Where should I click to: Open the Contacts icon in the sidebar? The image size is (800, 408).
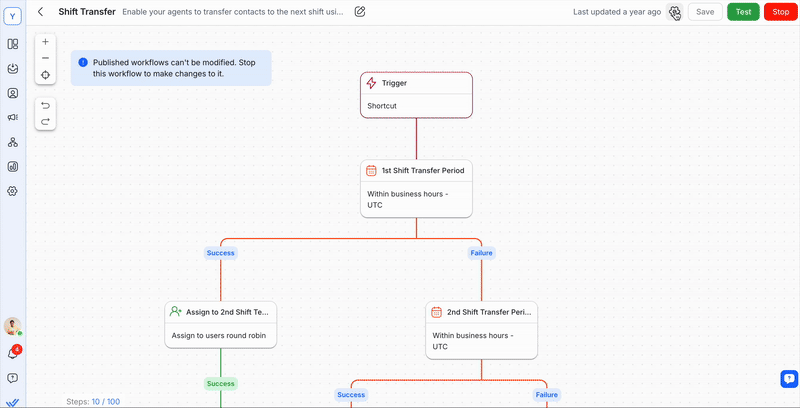point(13,93)
